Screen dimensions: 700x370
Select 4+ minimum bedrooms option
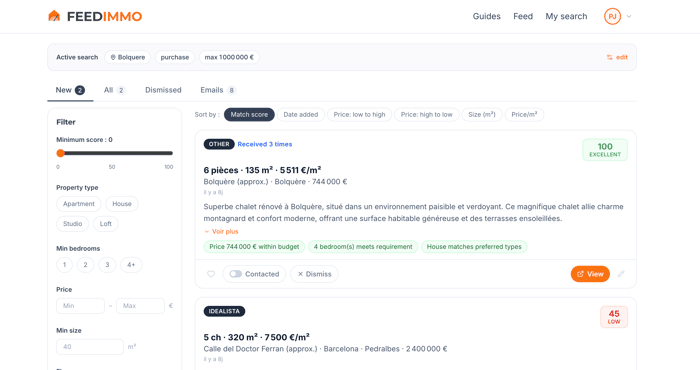coord(131,265)
